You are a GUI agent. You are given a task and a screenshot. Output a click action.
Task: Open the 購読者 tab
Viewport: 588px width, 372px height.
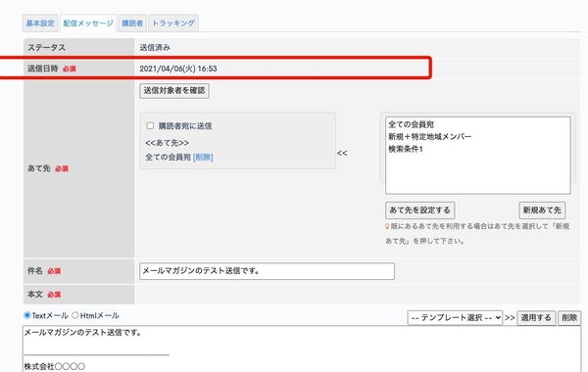click(132, 23)
